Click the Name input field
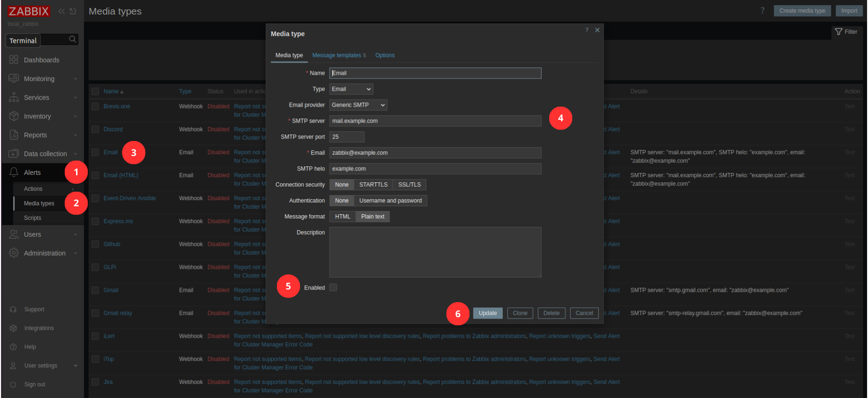This screenshot has width=868, height=398. tap(435, 73)
